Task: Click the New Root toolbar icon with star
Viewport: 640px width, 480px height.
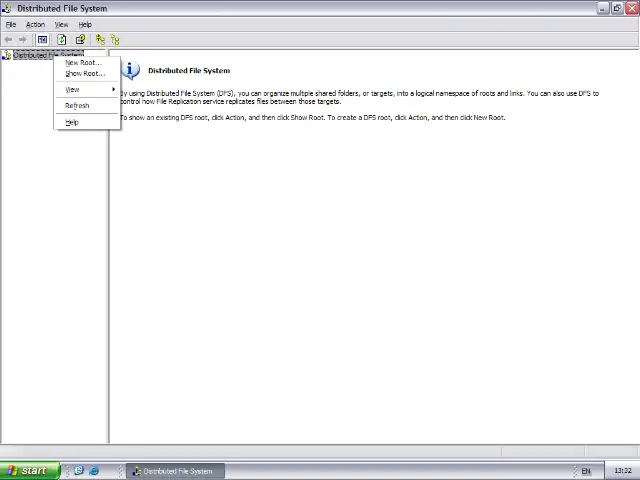Action: point(100,40)
